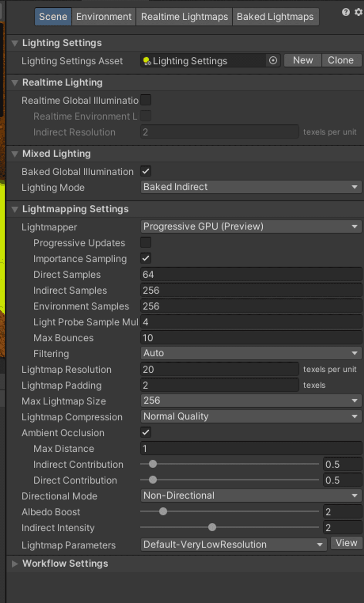Adjust the Albedo Boost slider
364x603 pixels.
point(163,512)
